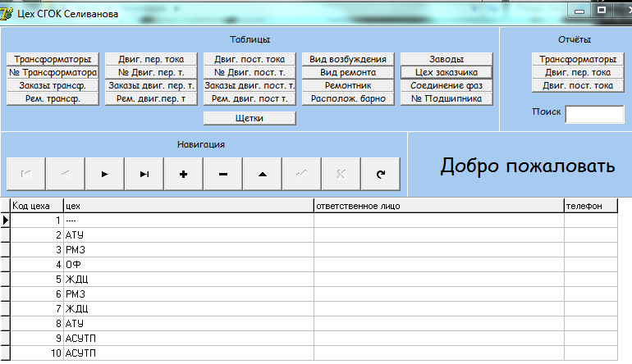This screenshot has width=632, height=364.
Task: Open Двиг. пост. тока table button
Action: (x=250, y=59)
